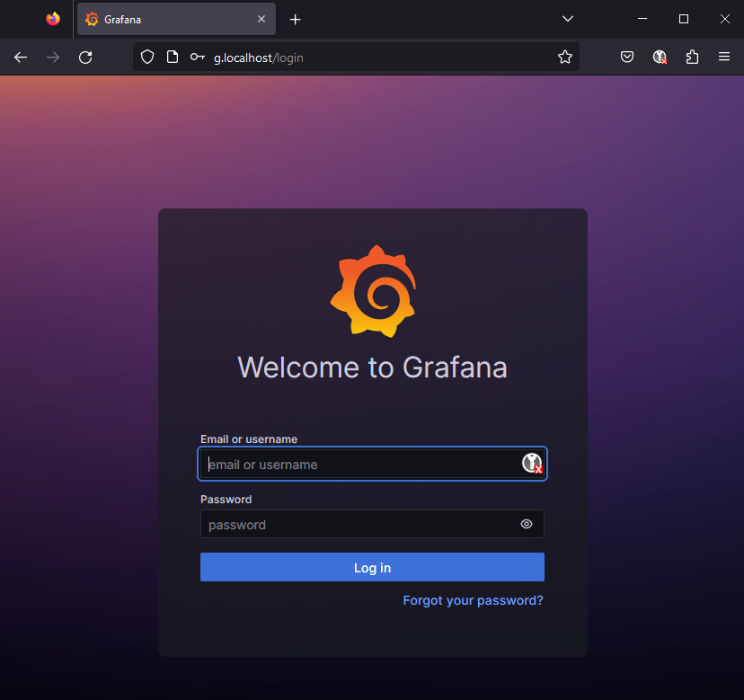Bookmark this page with the star
This screenshot has width=744, height=700.
564,58
